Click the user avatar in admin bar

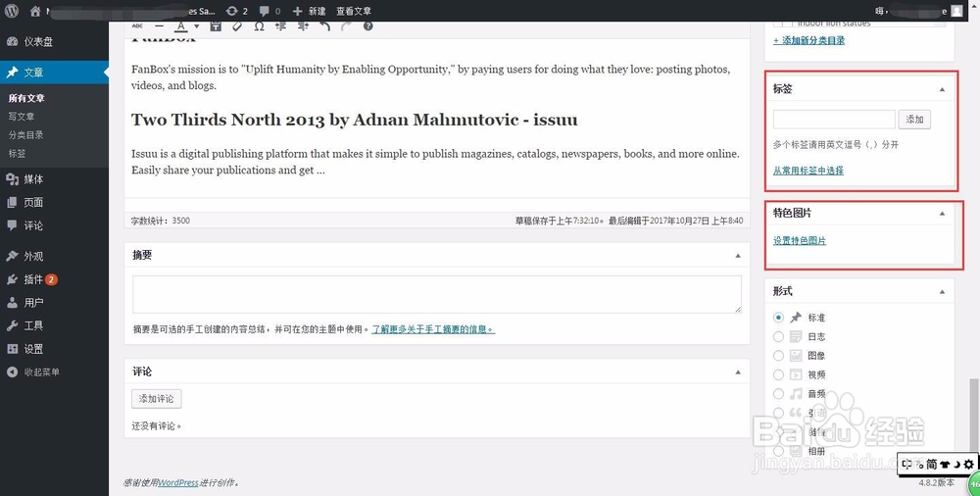coord(956,11)
